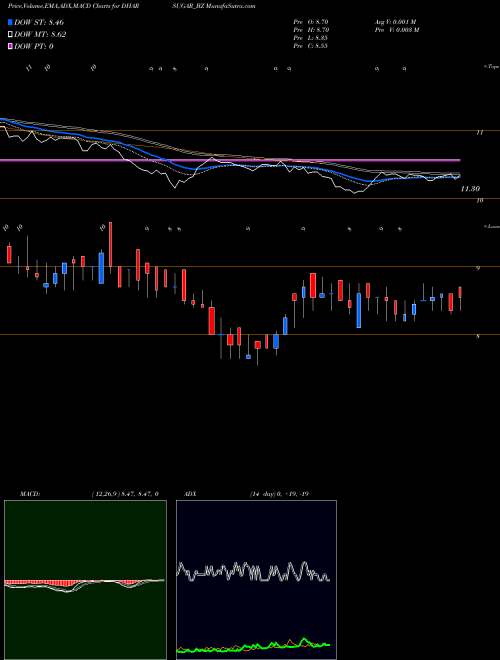Click the white DOW MT legend swatch
Image resolution: width=500 pixels, height=660 pixels.
click(x=10, y=34)
